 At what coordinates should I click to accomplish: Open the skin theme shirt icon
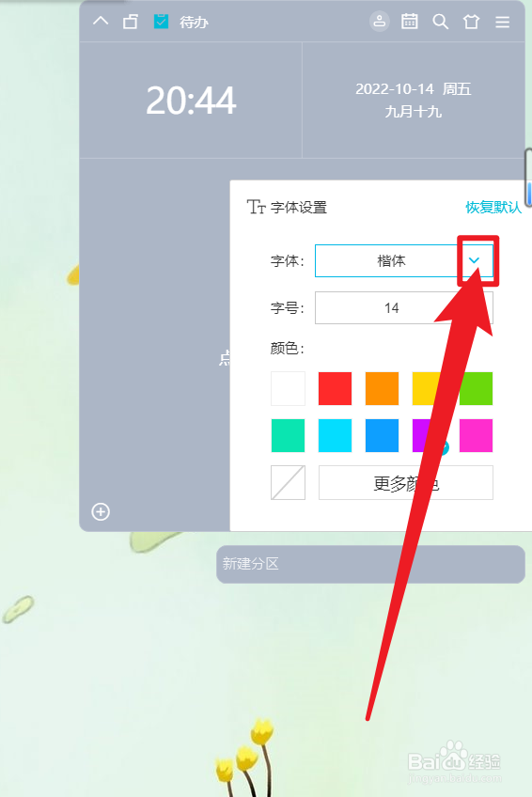[x=471, y=22]
